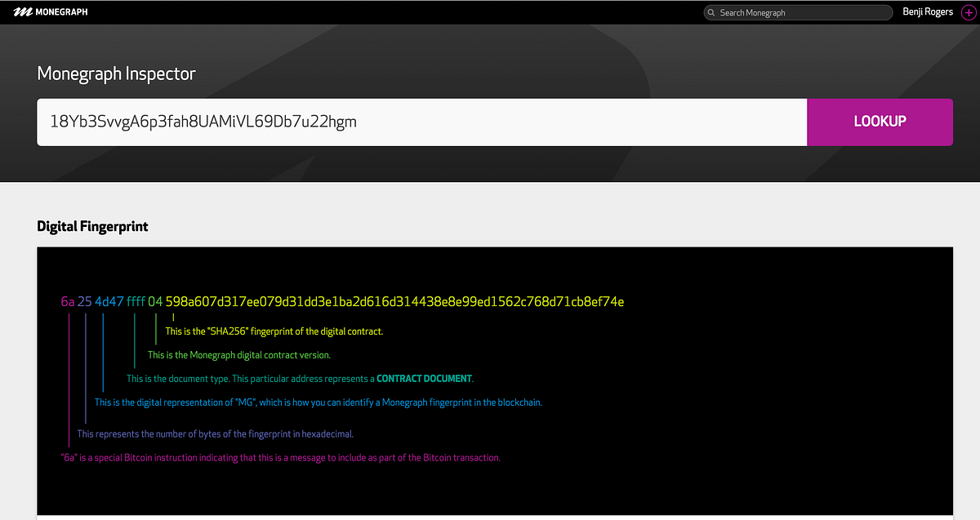This screenshot has width=980, height=520.
Task: Open the Benji Rogers account menu
Action: pos(928,12)
